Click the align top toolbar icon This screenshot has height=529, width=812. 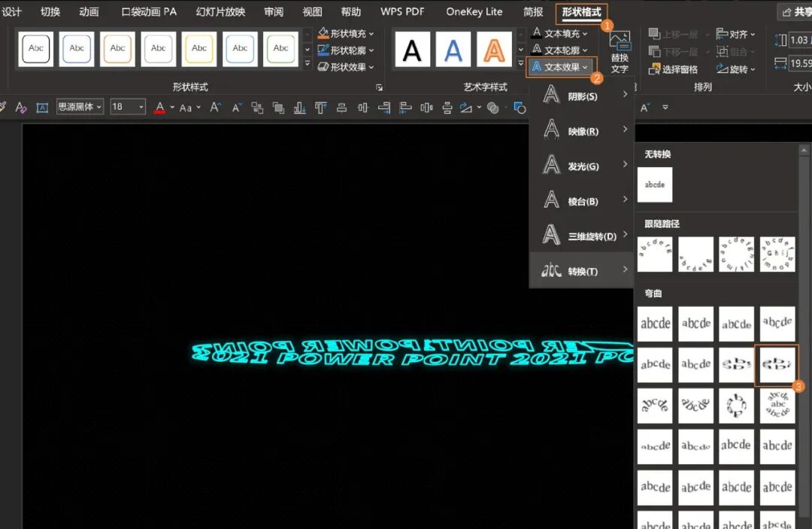click(x=320, y=108)
